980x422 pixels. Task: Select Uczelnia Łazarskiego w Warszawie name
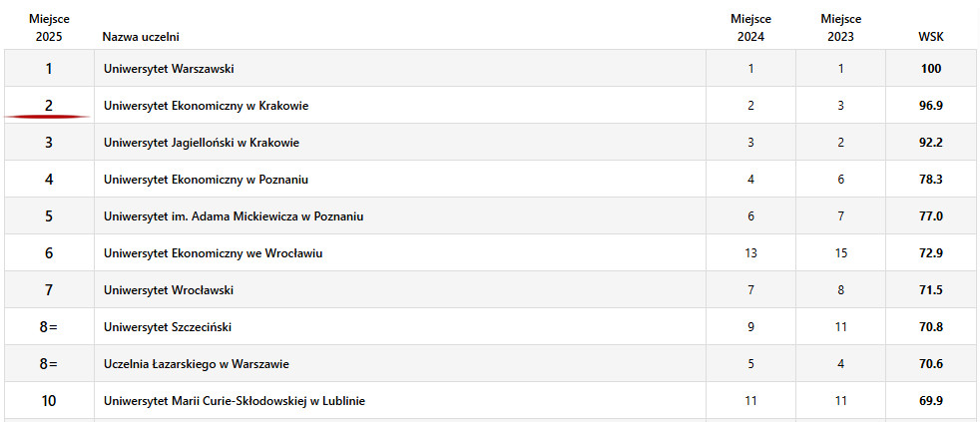(197, 364)
